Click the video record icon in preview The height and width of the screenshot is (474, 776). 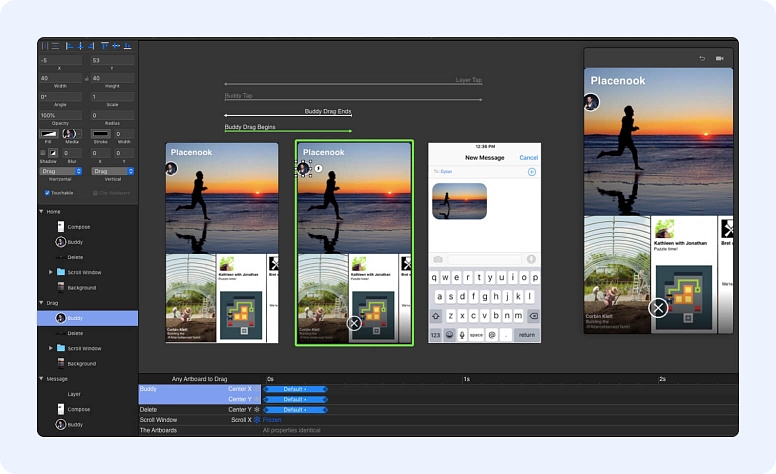tap(719, 59)
